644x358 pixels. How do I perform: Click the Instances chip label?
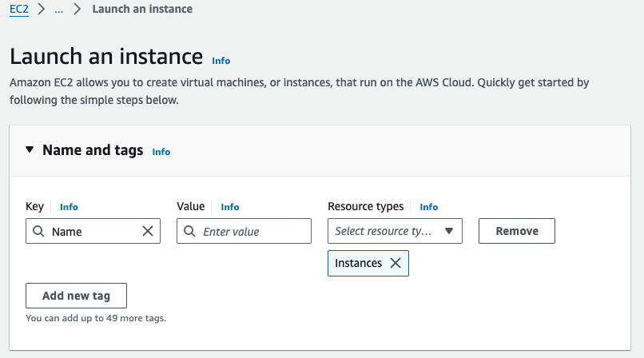click(358, 263)
